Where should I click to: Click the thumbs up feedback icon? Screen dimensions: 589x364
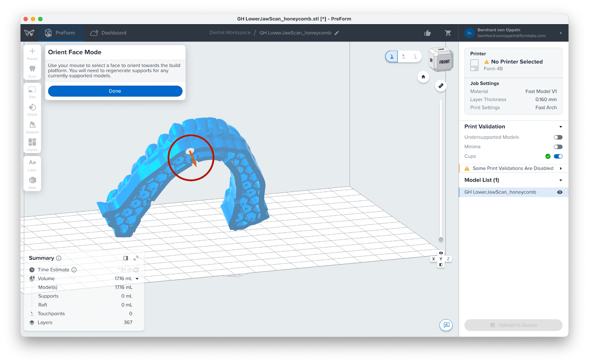click(x=427, y=33)
